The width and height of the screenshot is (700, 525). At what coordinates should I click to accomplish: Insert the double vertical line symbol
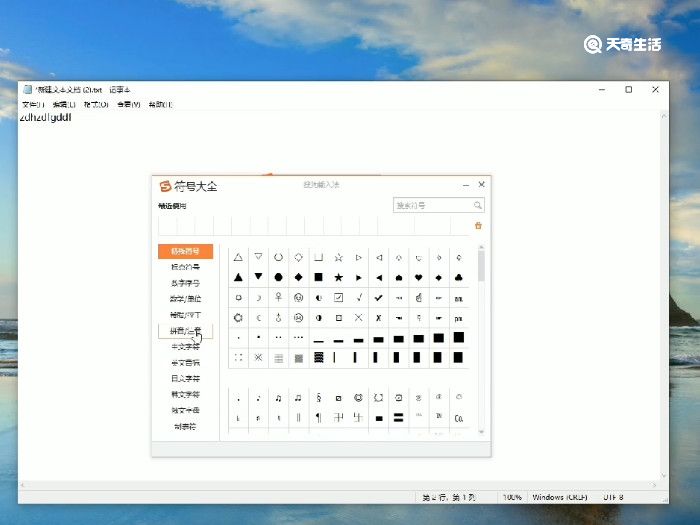coord(299,418)
